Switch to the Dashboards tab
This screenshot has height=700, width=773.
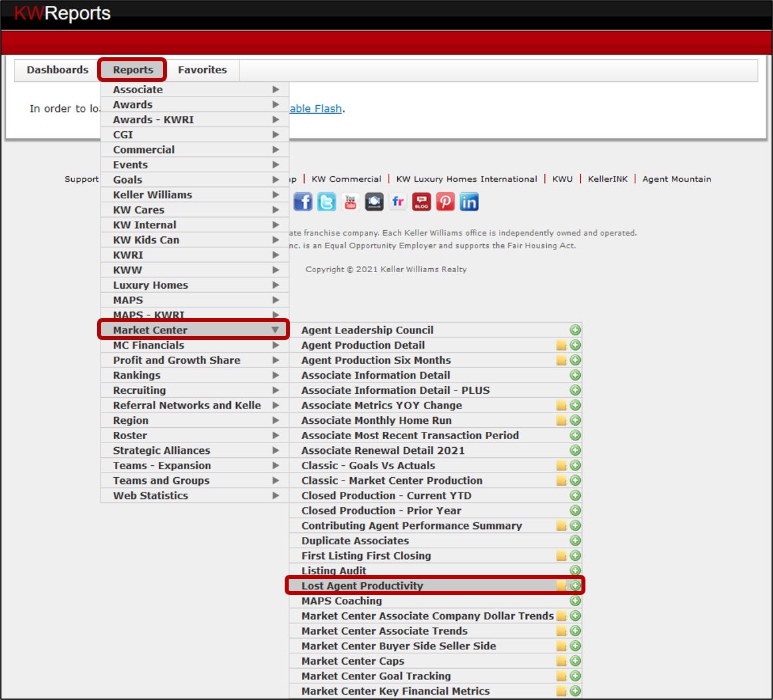click(x=57, y=70)
